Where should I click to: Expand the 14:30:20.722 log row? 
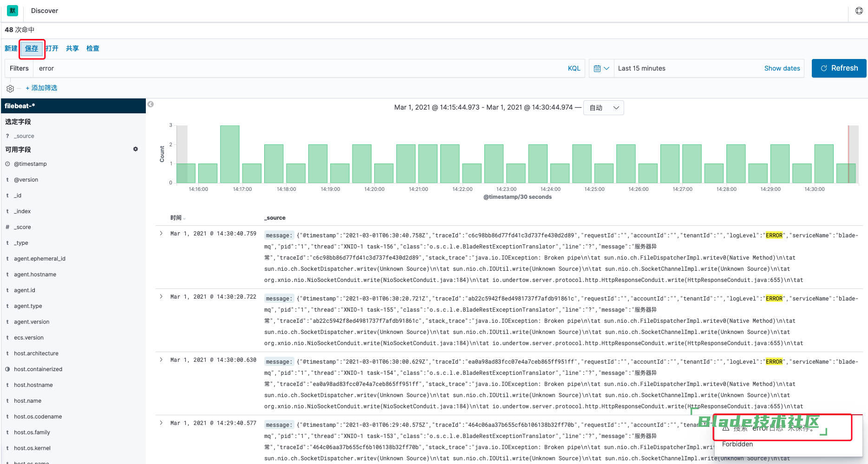(161, 297)
